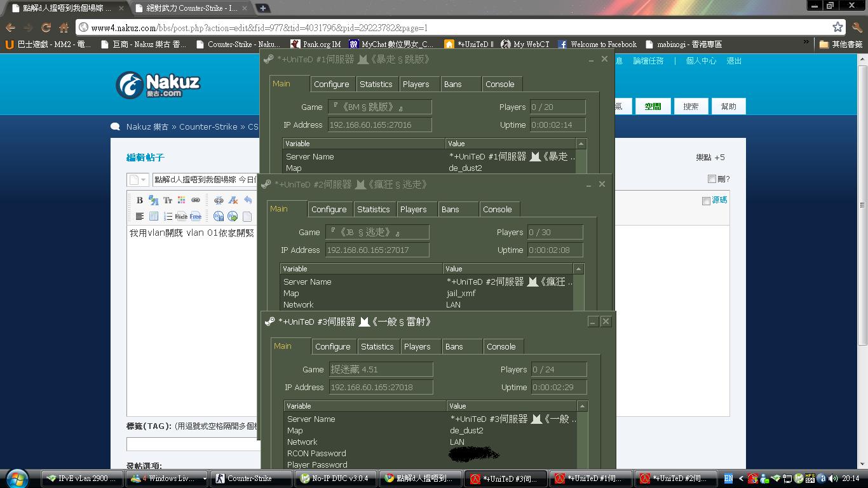This screenshot has width=868, height=488.
Task: Reload page with browser refresh icon
Action: click(46, 27)
